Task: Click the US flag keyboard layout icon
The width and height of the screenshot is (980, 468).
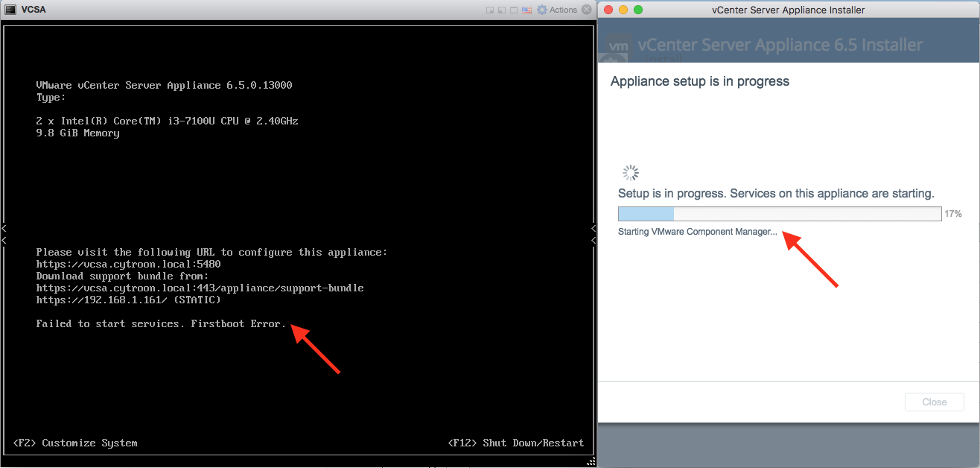Action: point(526,10)
